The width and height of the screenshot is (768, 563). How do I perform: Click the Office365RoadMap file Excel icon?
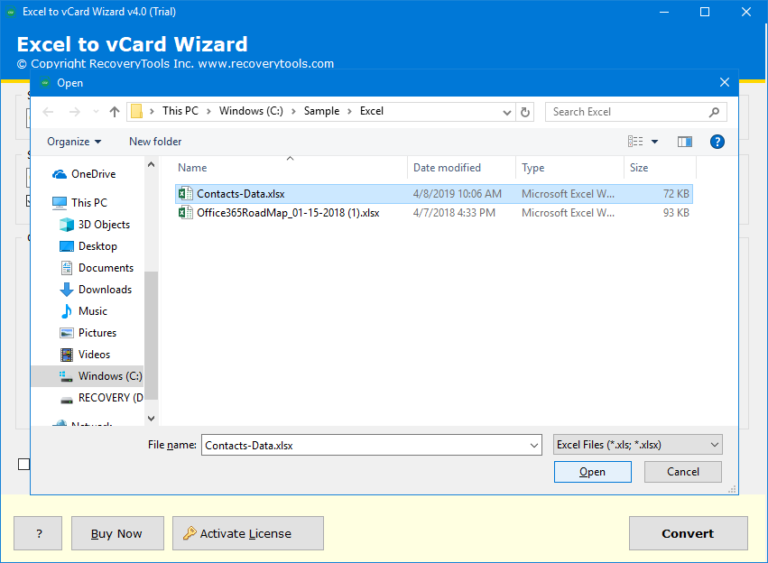(185, 213)
